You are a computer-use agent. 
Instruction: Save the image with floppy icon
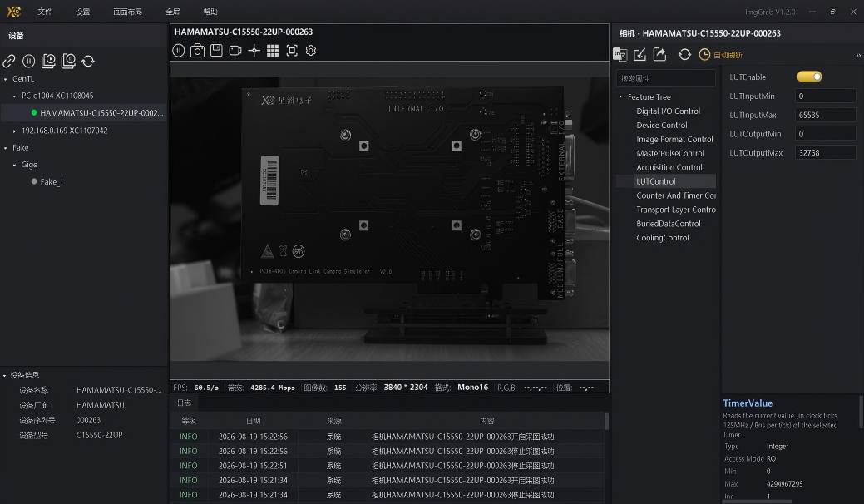coord(216,50)
